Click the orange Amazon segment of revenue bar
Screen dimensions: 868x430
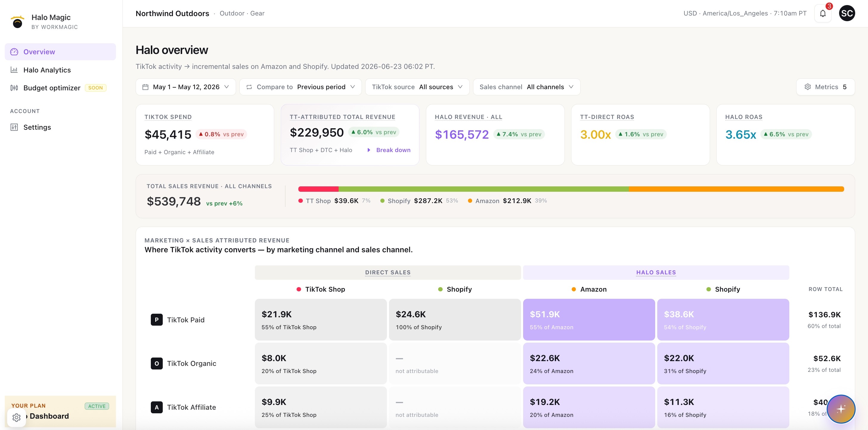pos(736,189)
